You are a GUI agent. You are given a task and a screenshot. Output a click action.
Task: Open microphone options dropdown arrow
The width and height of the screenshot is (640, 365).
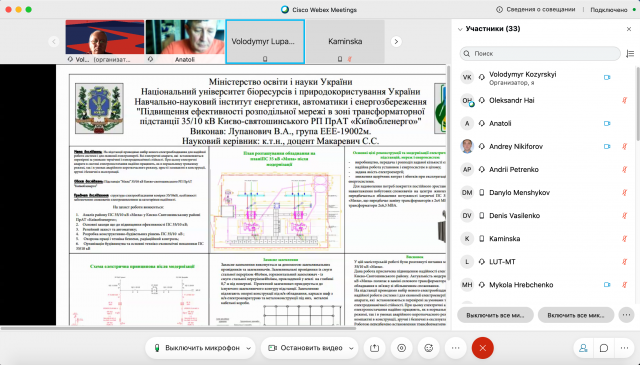tap(249, 348)
